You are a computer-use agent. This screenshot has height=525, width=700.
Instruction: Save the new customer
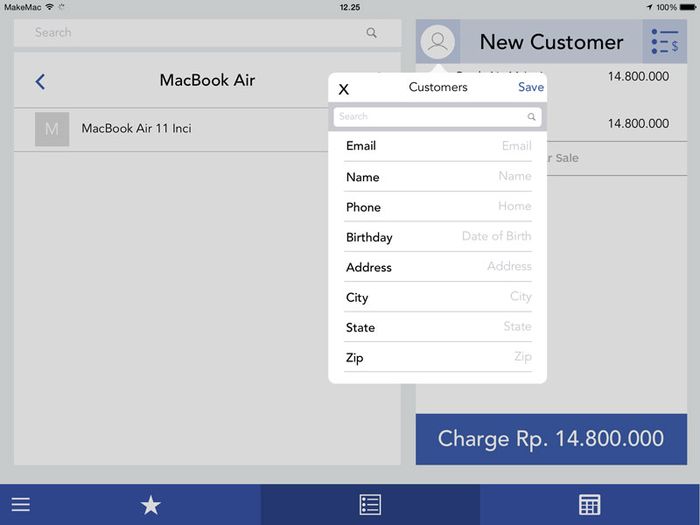coord(531,87)
